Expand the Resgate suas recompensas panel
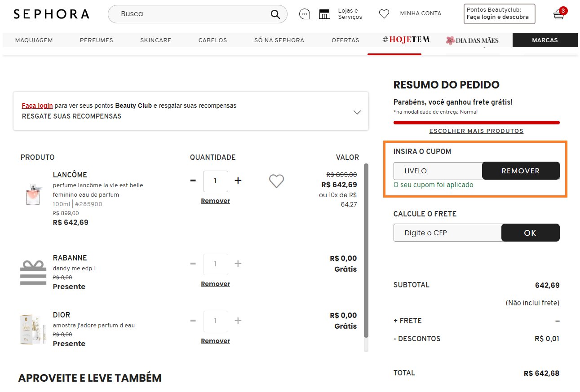Screen dimensions: 580x392 [357, 112]
